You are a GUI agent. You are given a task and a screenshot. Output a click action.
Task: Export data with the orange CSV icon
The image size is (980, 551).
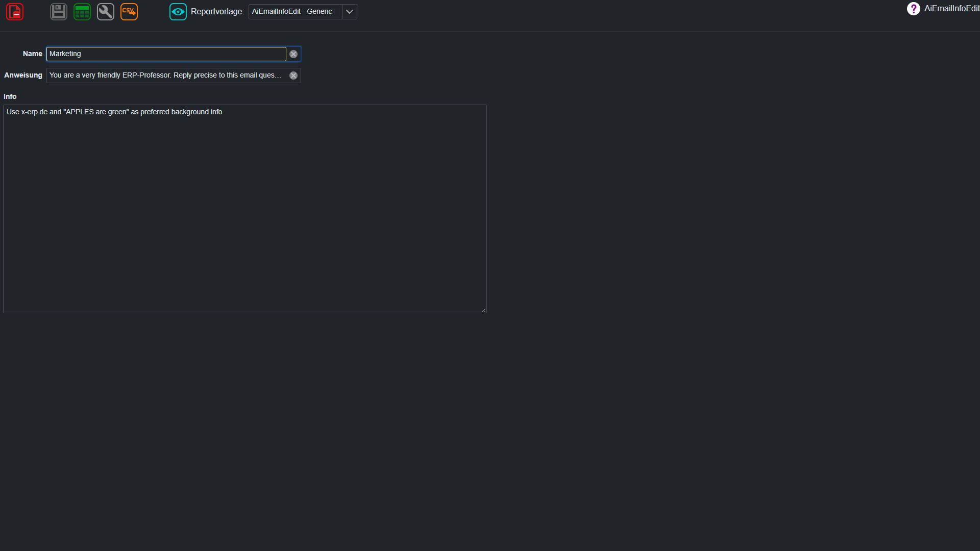coord(129,12)
